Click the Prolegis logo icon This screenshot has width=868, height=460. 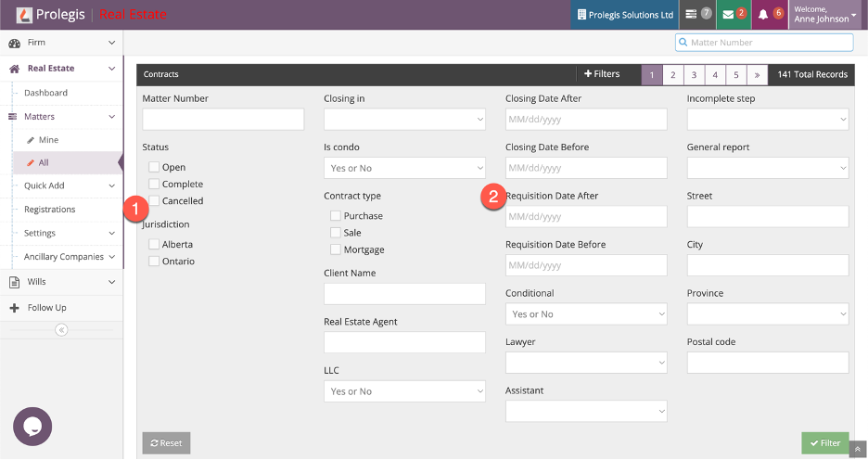(23, 15)
